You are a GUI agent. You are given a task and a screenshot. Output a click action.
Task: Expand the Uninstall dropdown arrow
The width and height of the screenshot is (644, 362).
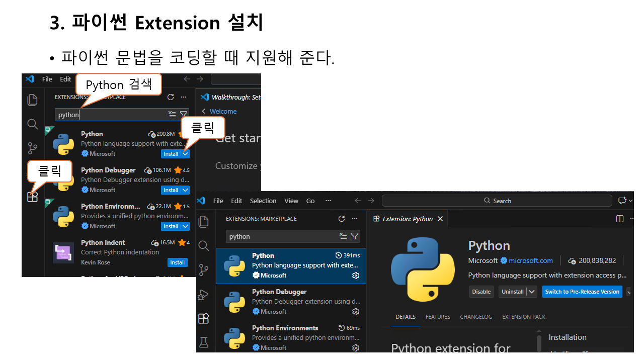coord(533,292)
